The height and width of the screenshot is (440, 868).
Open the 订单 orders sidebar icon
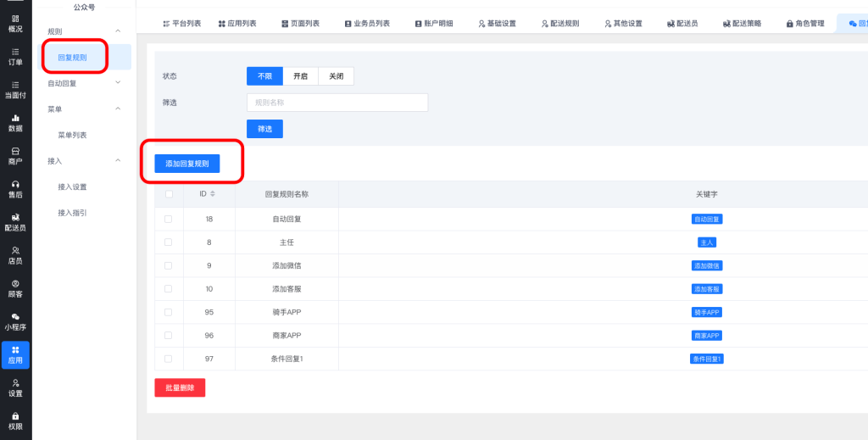point(15,56)
